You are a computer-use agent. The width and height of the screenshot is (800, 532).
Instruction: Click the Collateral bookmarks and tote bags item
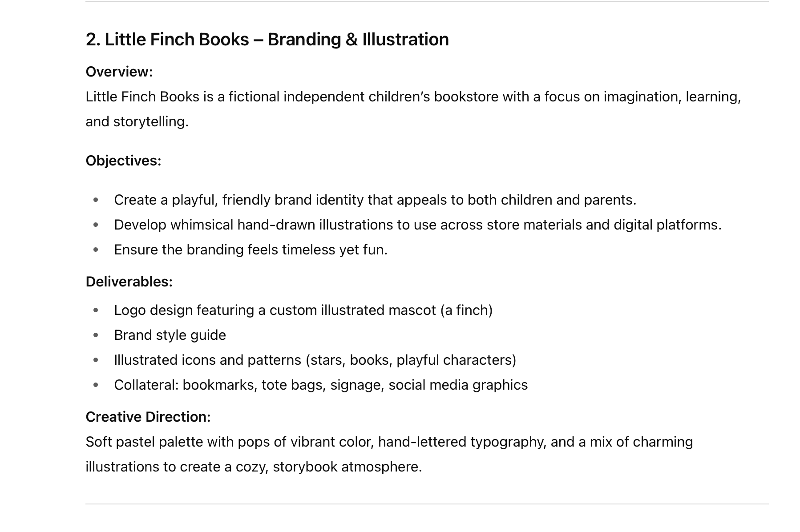tap(321, 385)
